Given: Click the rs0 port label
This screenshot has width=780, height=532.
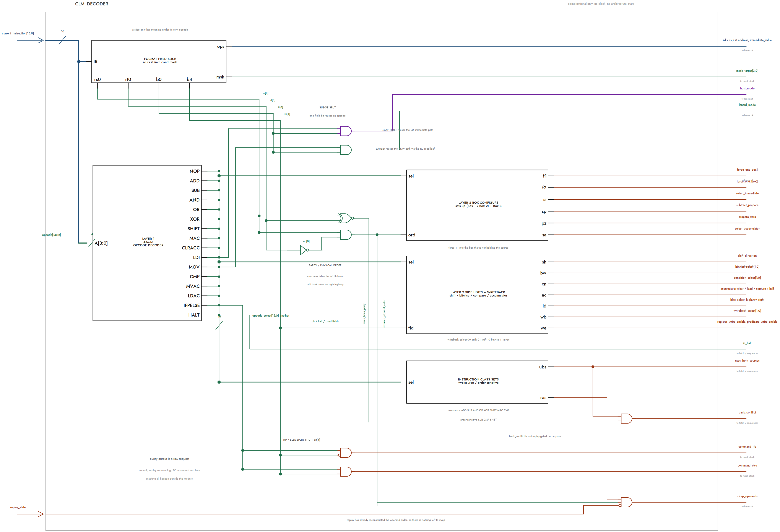Looking at the screenshot, I should coord(97,79).
